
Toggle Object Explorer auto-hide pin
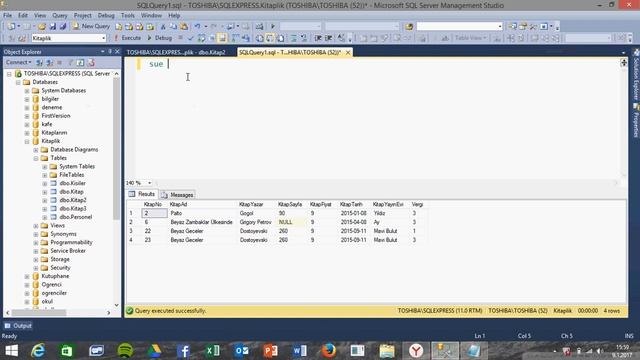click(110, 51)
